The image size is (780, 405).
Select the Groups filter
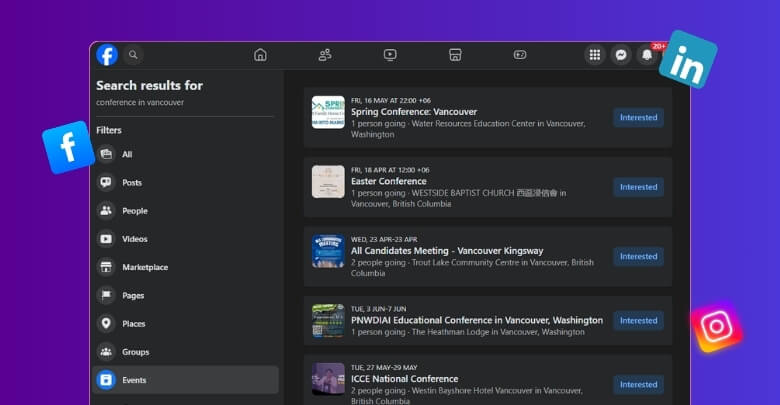click(185, 352)
